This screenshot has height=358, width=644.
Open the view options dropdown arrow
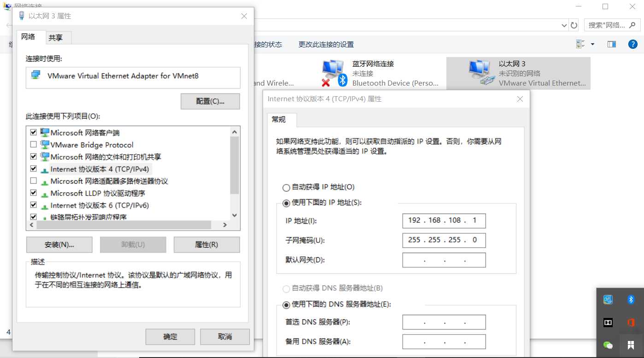coord(592,45)
